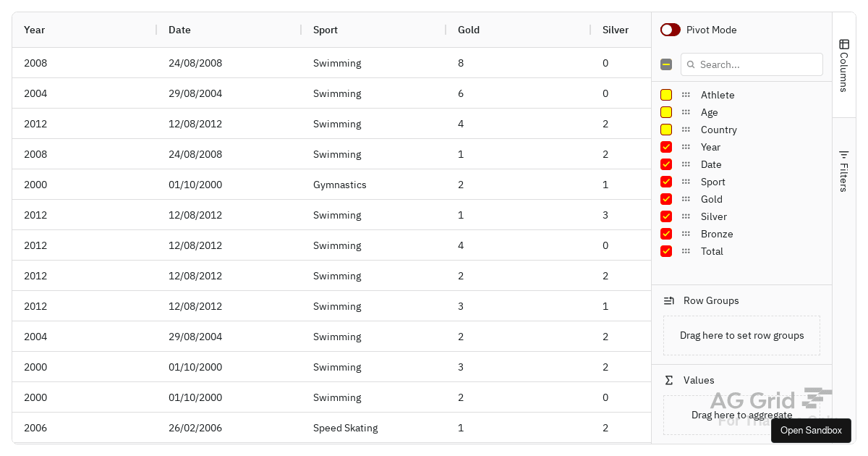Open the Columns side tab
The width and height of the screenshot is (868, 456).
[x=844, y=65]
